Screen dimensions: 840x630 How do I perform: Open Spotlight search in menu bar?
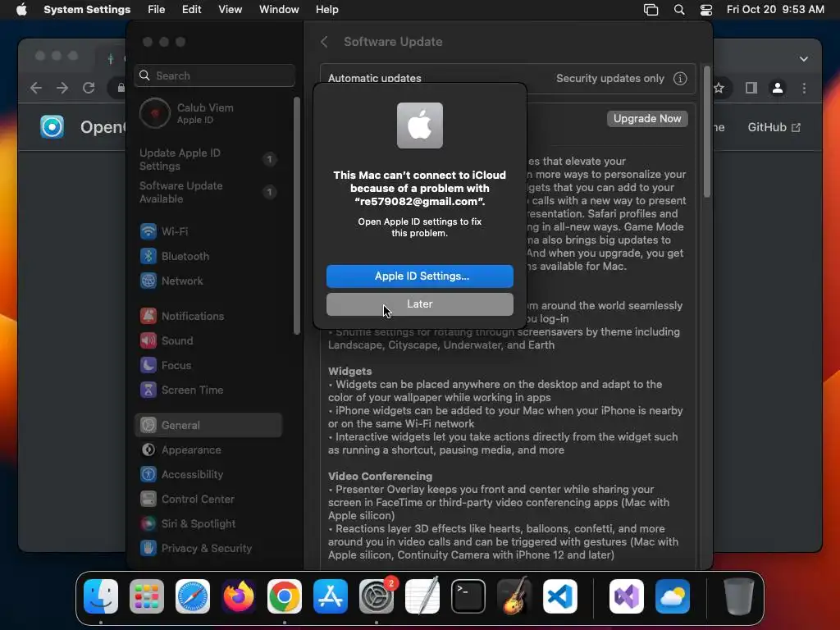(678, 10)
